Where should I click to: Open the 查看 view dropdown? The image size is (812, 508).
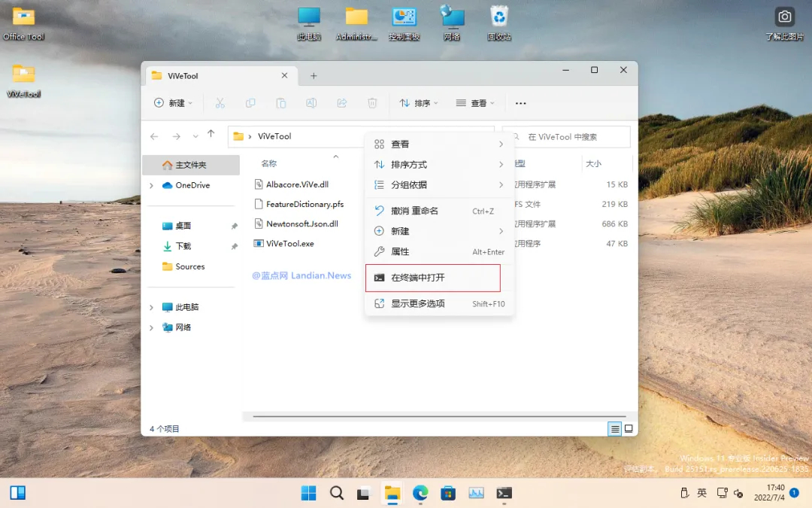475,103
